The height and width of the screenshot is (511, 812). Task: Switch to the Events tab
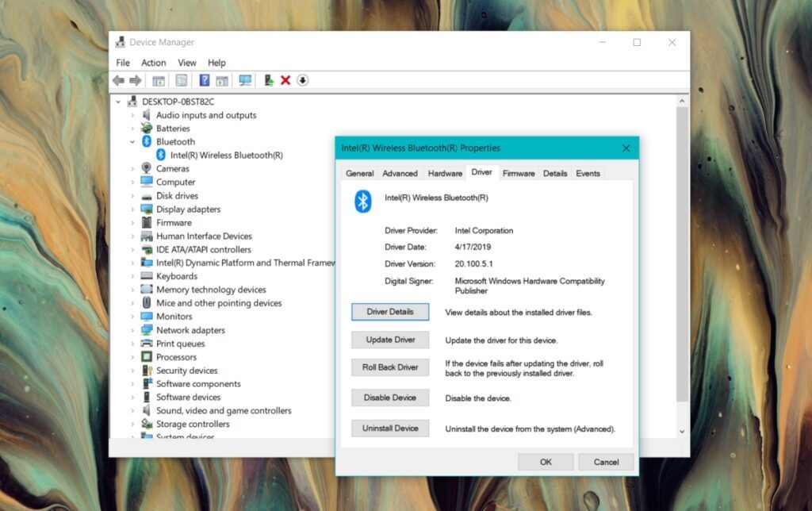point(588,173)
